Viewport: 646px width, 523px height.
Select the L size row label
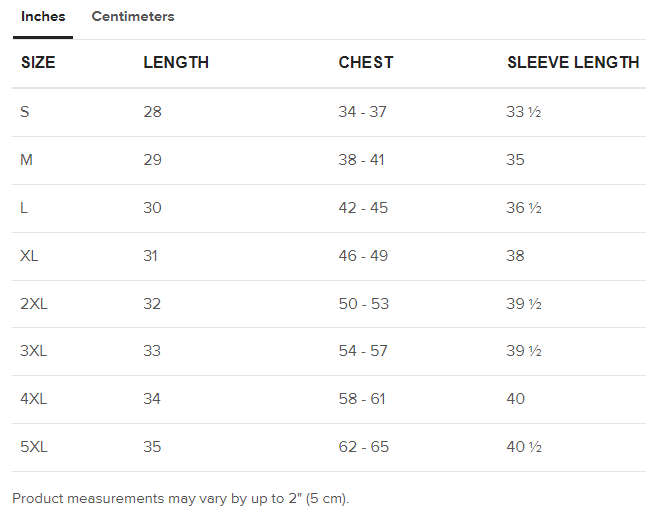coord(24,208)
